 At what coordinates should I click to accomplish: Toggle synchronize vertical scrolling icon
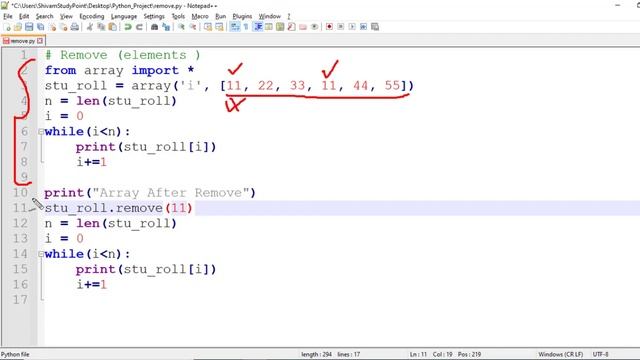coord(208,27)
